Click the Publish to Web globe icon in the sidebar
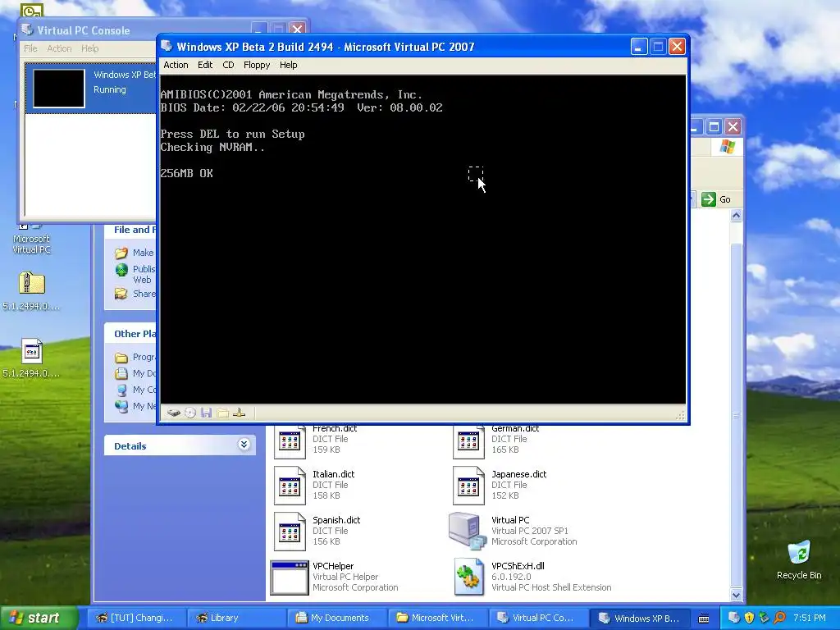Viewport: 840px width, 630px height. (x=121, y=269)
